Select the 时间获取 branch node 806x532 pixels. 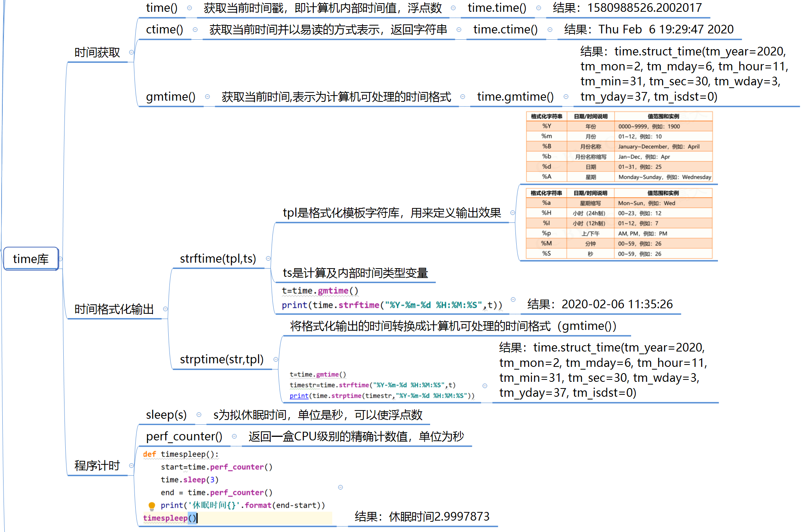click(x=97, y=52)
